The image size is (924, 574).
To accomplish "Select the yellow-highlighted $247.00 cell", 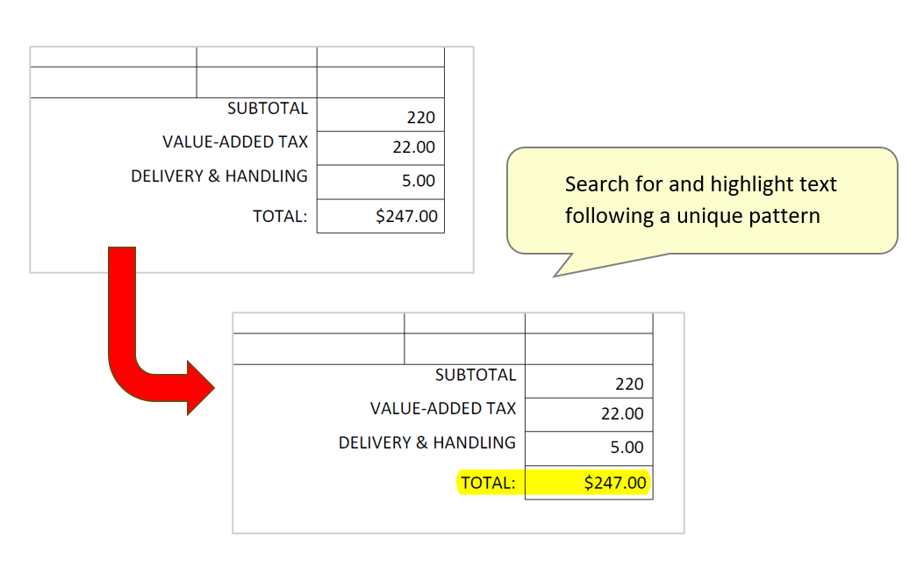I will coord(589,483).
